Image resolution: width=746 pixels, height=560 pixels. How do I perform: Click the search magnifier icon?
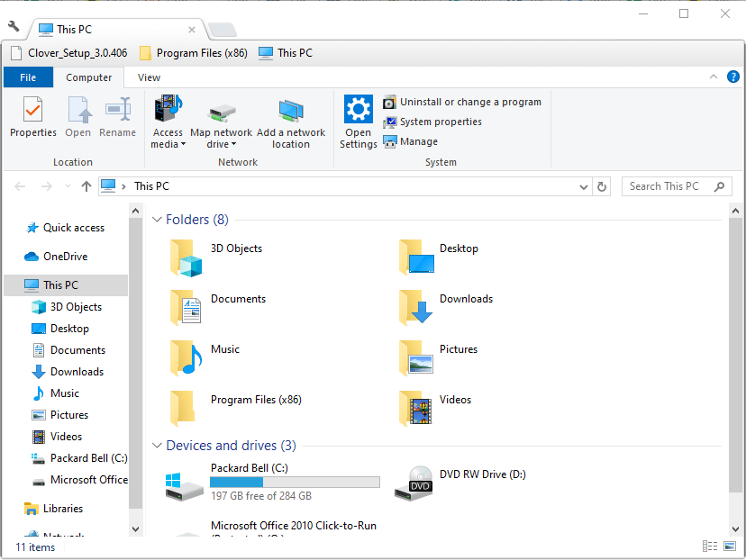719,186
